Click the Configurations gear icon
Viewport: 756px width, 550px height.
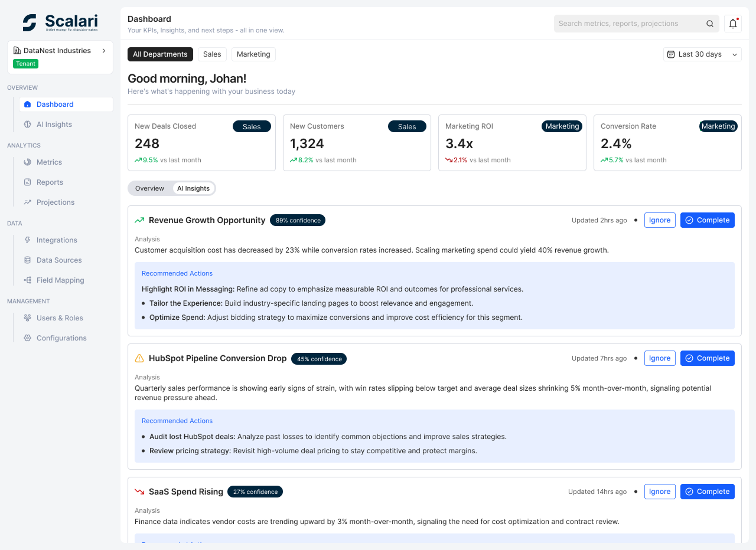26,338
